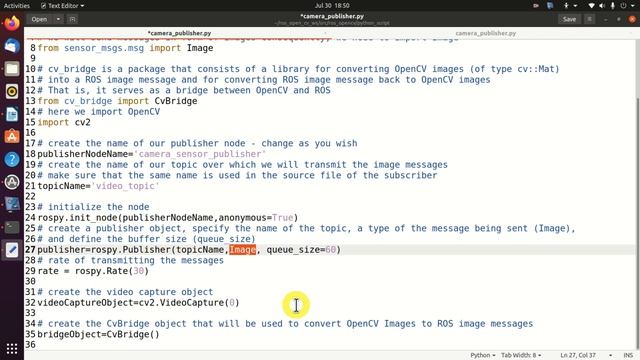Image resolution: width=640 pixels, height=360 pixels.
Task: Click the power icon in top bar
Action: click(623, 6)
